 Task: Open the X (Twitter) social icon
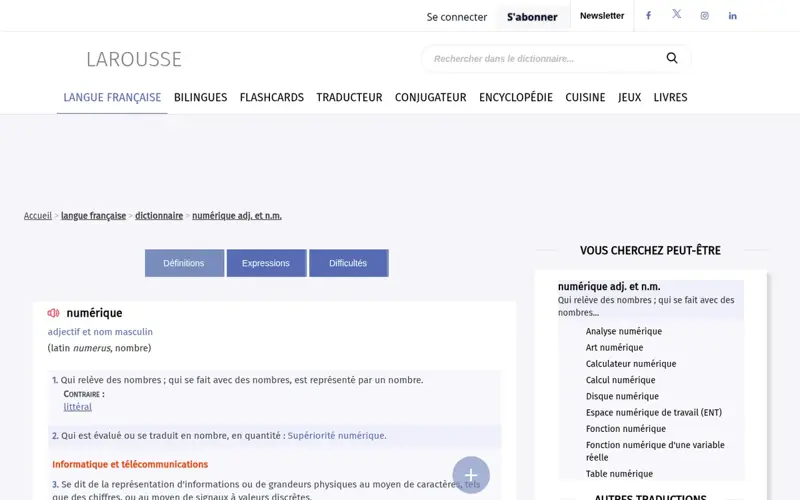pos(676,14)
